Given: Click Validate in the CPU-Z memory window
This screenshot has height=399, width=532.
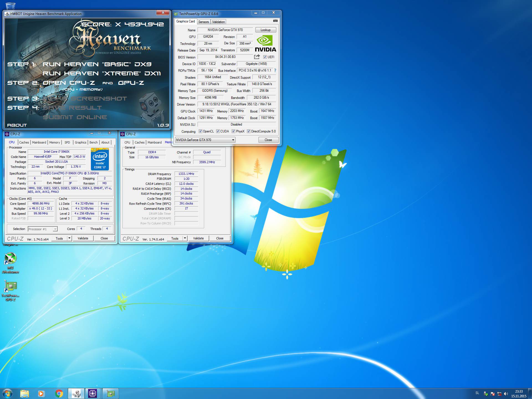Looking at the screenshot, I should tap(198, 238).
